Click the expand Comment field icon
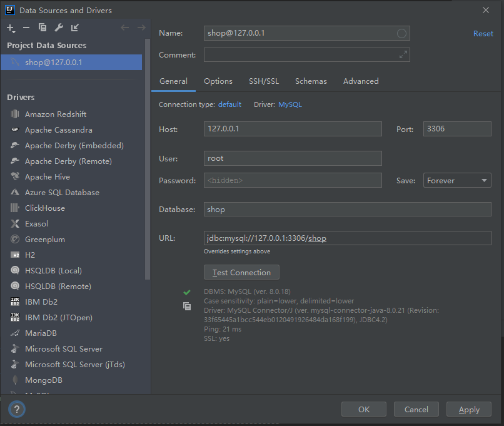The width and height of the screenshot is (504, 426). click(x=403, y=55)
